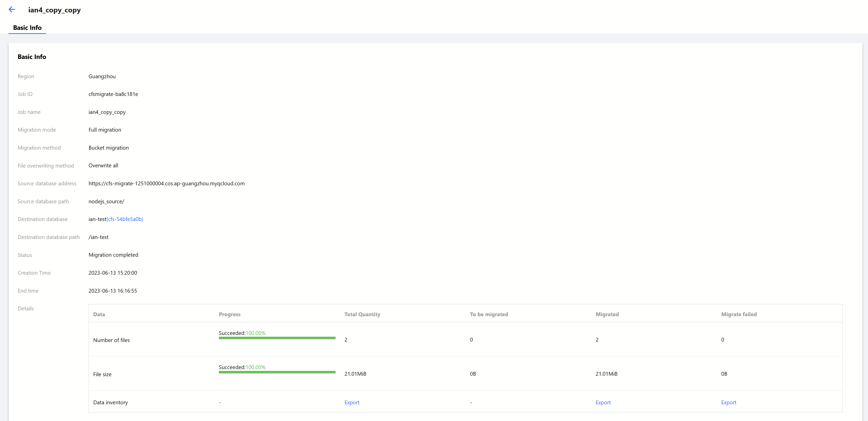Click the source database address URL text
The height and width of the screenshot is (421, 868).
(x=167, y=183)
